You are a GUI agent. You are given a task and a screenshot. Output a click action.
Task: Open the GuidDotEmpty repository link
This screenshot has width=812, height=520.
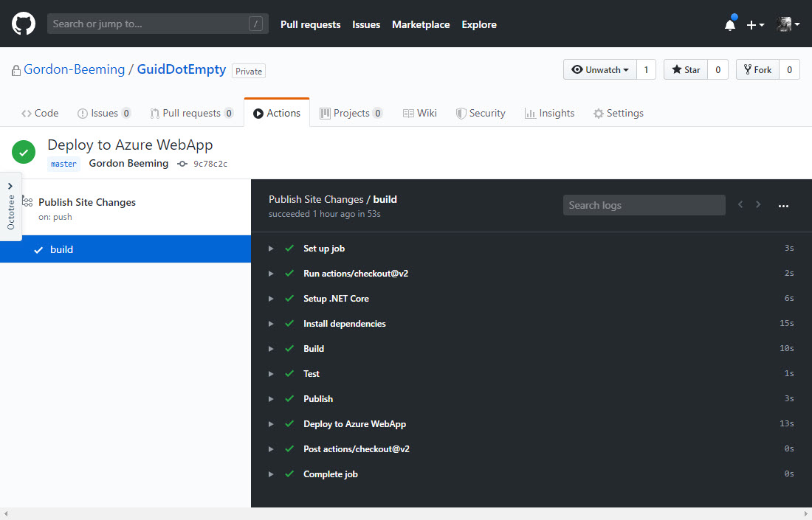[182, 69]
